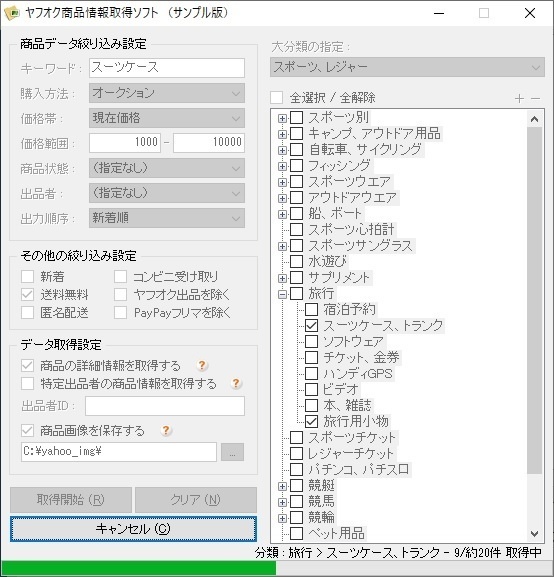Image resolution: width=554 pixels, height=577 pixels.
Task: Expand the サプリメント tree node
Action: 282,278
